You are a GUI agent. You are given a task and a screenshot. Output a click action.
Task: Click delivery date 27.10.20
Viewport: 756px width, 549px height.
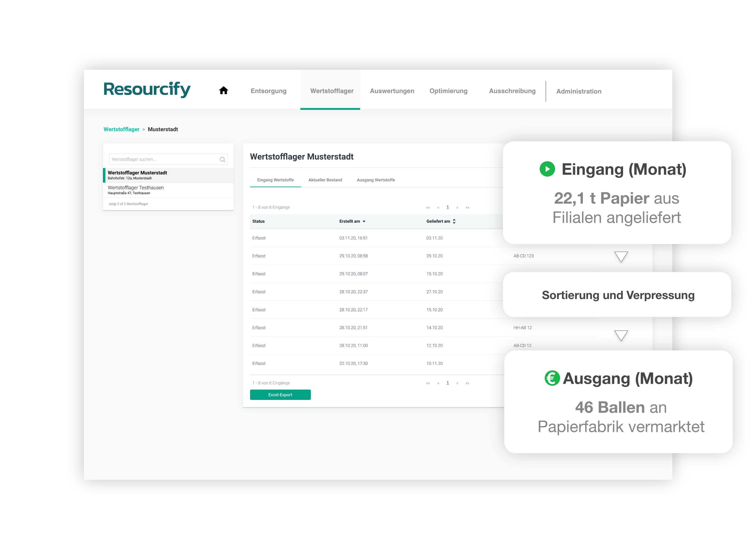(434, 292)
